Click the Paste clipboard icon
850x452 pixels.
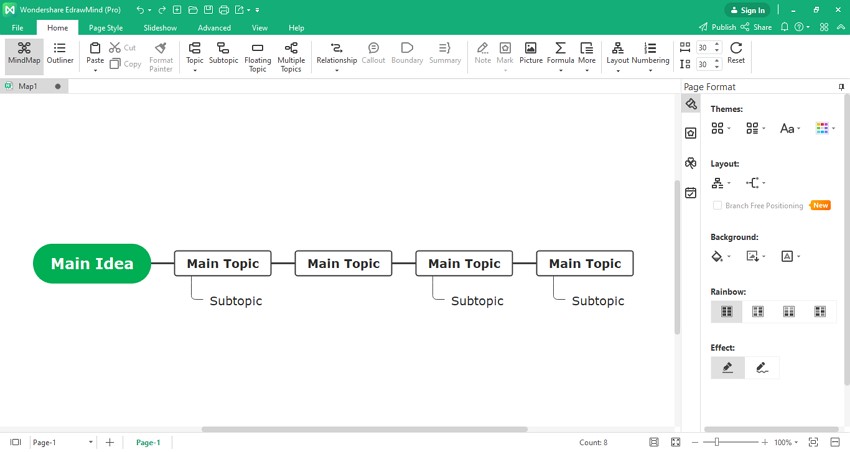[x=95, y=48]
